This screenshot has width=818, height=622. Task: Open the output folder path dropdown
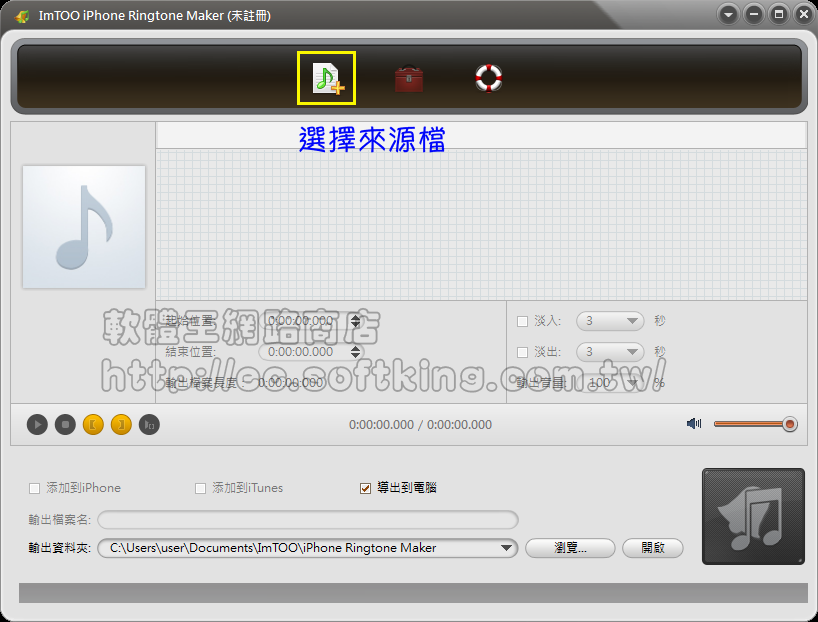click(506, 548)
